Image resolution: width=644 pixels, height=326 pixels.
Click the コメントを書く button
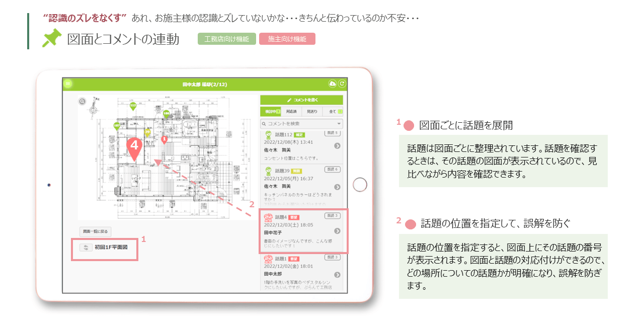(x=301, y=100)
